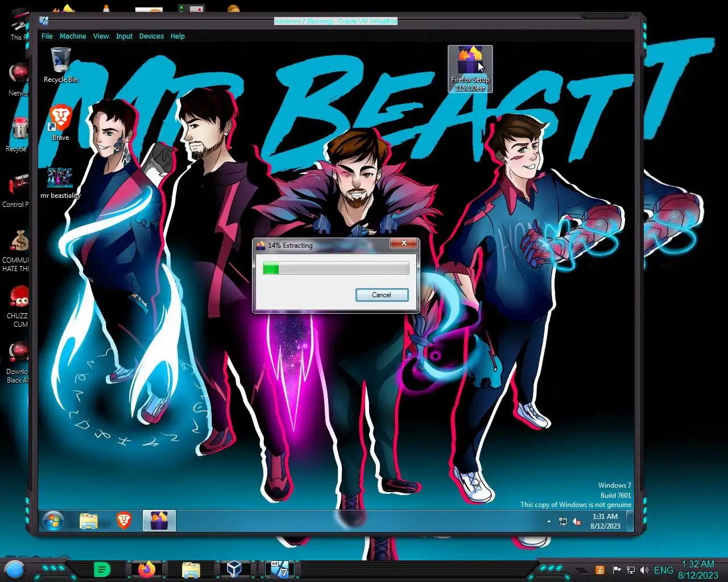Select the Recycle Bin icon in the VM

(60, 65)
